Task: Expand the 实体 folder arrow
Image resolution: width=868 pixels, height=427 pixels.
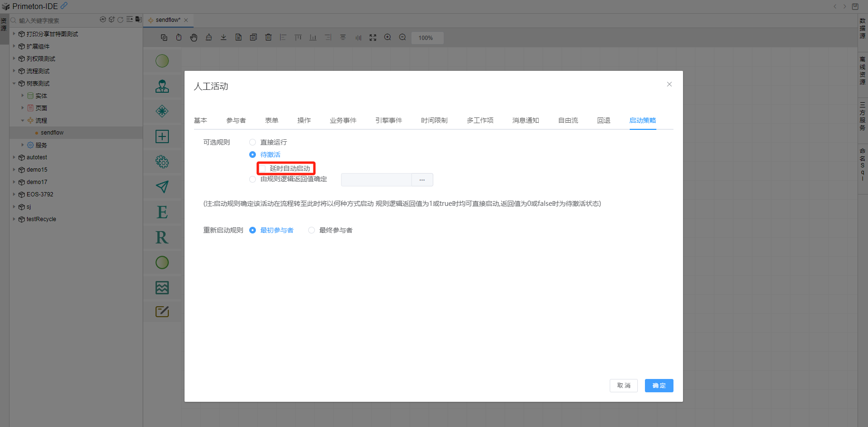Action: (x=22, y=96)
